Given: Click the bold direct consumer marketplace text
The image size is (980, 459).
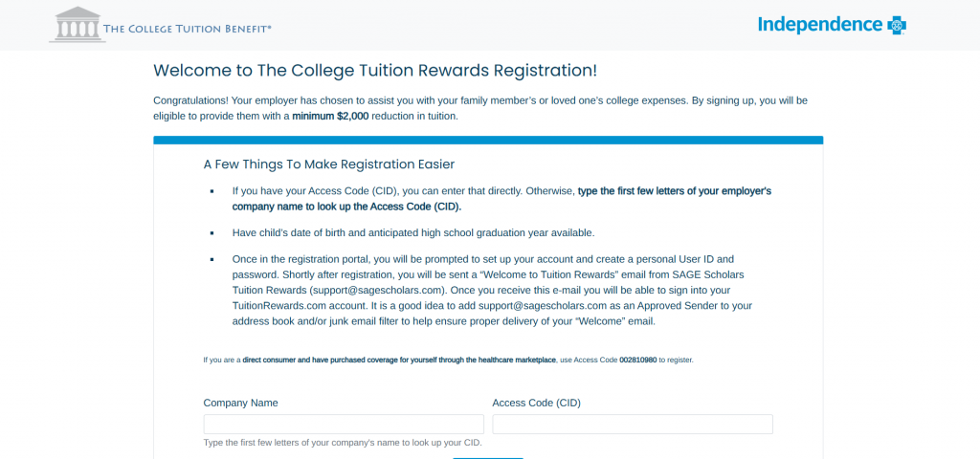Looking at the screenshot, I should pyautogui.click(x=399, y=361).
